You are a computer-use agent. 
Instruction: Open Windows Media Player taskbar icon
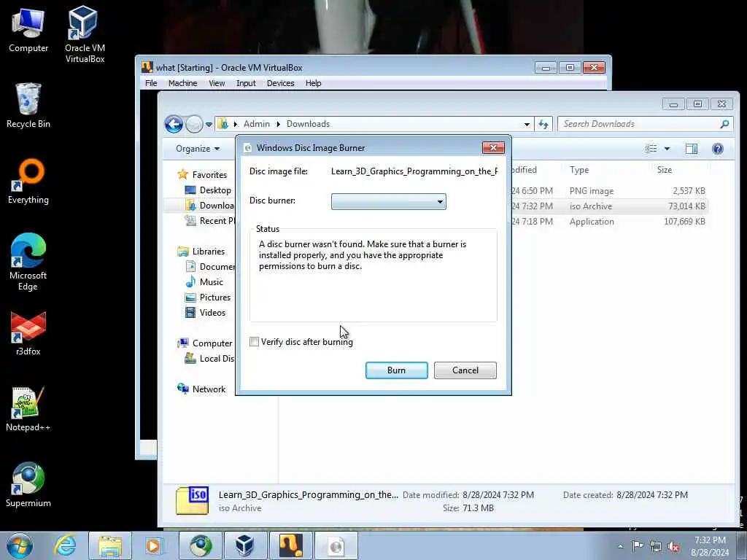154,545
